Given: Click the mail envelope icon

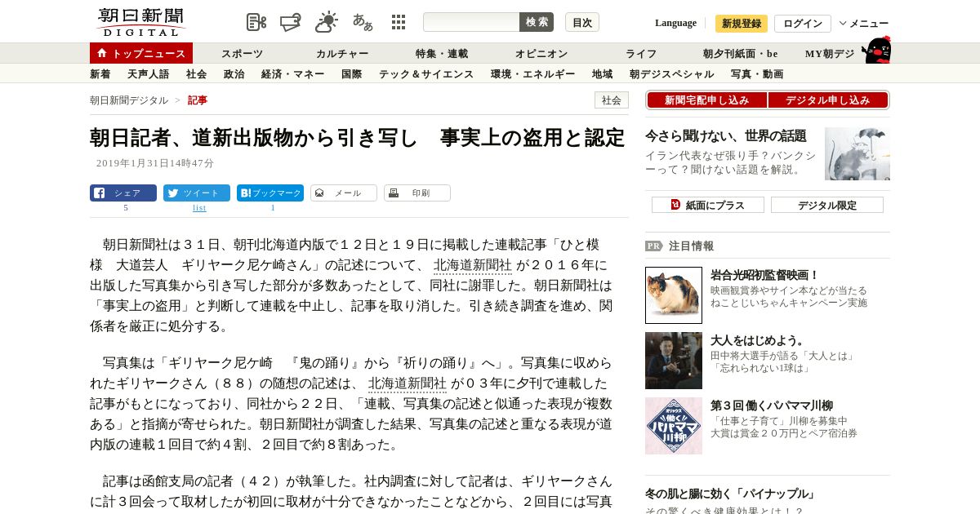Looking at the screenshot, I should pyautogui.click(x=319, y=193).
